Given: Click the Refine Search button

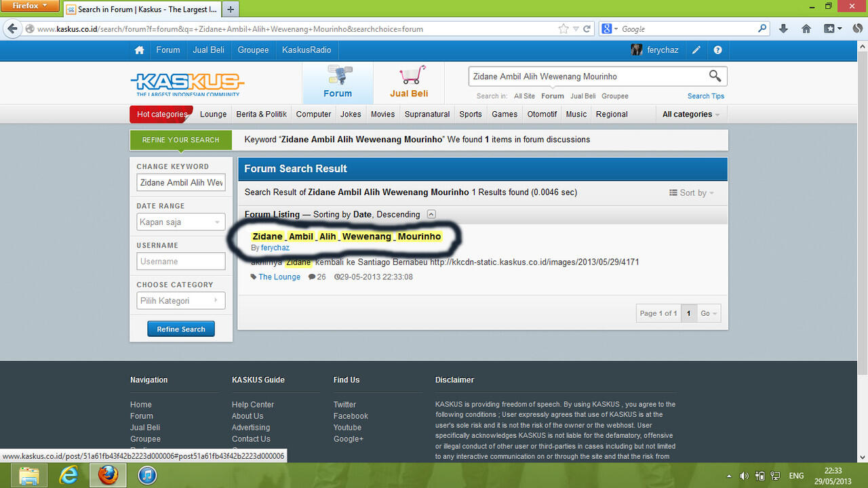Looking at the screenshot, I should (x=181, y=329).
